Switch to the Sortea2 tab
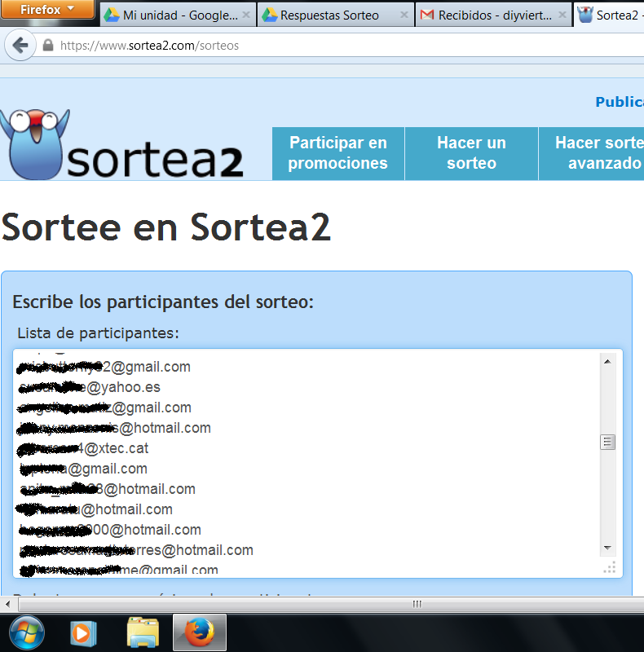 click(610, 15)
